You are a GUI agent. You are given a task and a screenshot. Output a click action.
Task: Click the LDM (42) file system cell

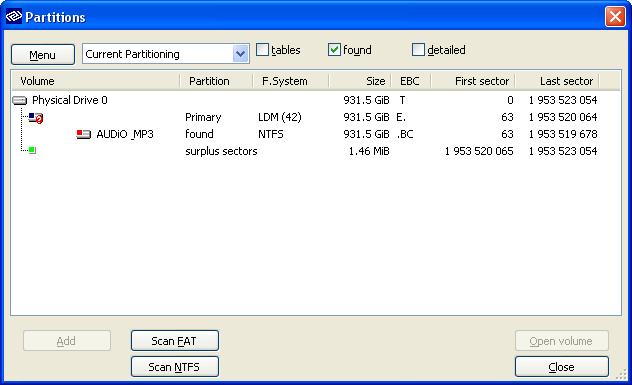(x=280, y=117)
